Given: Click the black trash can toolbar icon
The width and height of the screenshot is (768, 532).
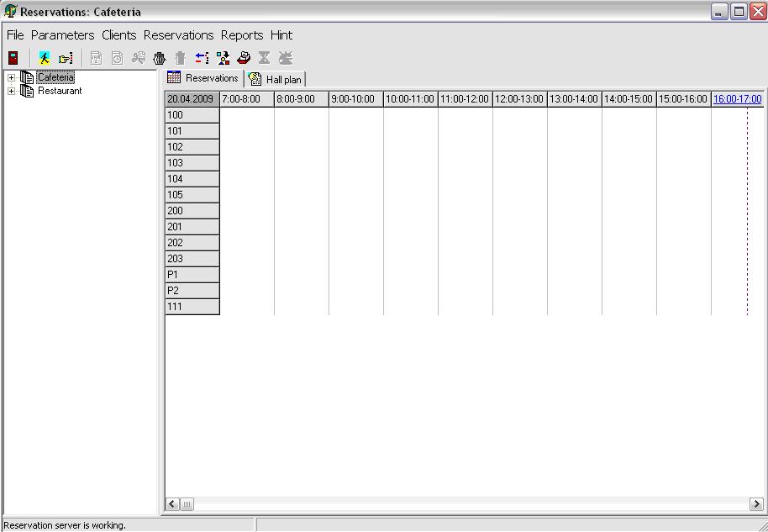Looking at the screenshot, I should click(160, 58).
